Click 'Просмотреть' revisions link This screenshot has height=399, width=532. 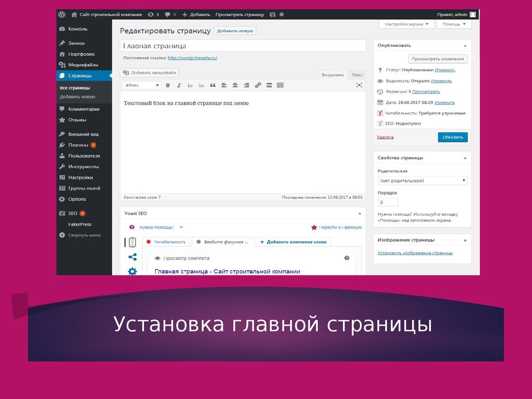tap(426, 91)
